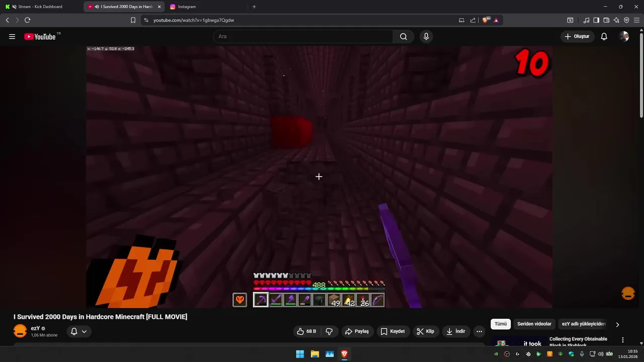Screen dimensions: 644x362
Task: Open File Explorer from taskbar
Action: [x=314, y=354]
